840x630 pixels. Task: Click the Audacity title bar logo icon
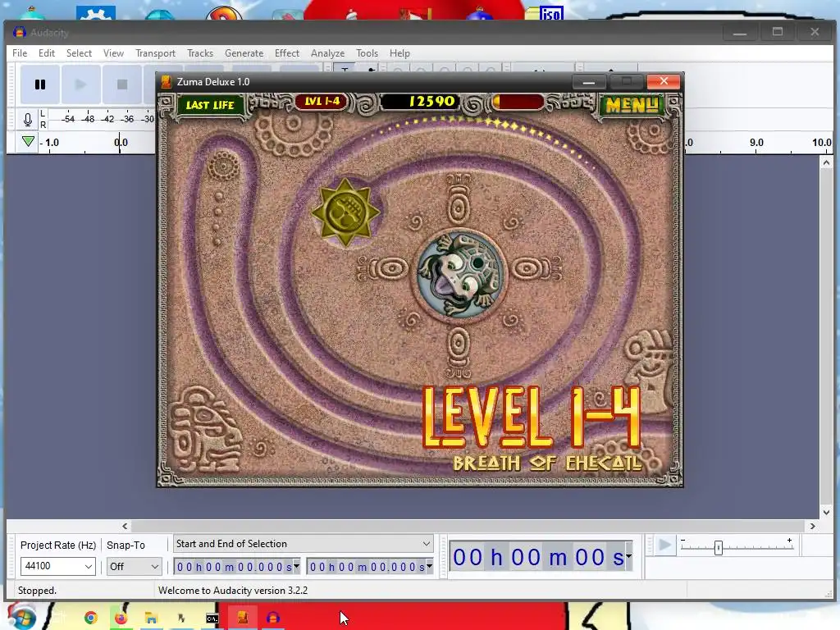coord(20,32)
